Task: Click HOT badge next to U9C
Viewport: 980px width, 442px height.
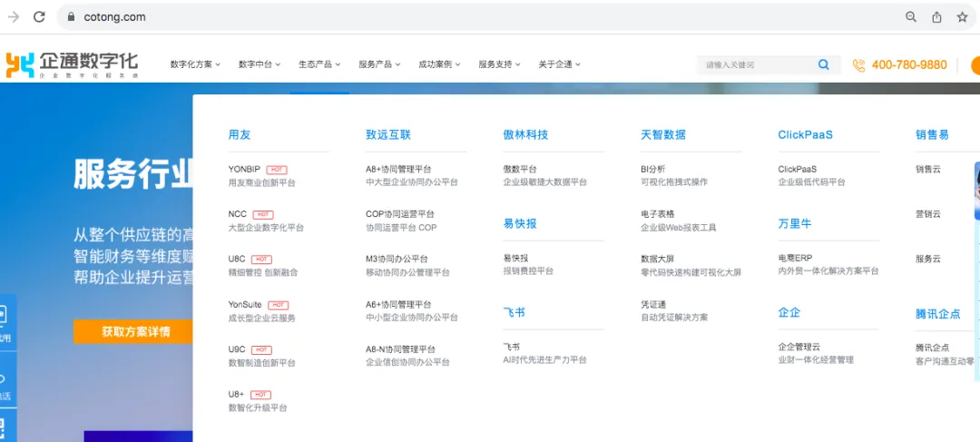Action: coord(261,350)
